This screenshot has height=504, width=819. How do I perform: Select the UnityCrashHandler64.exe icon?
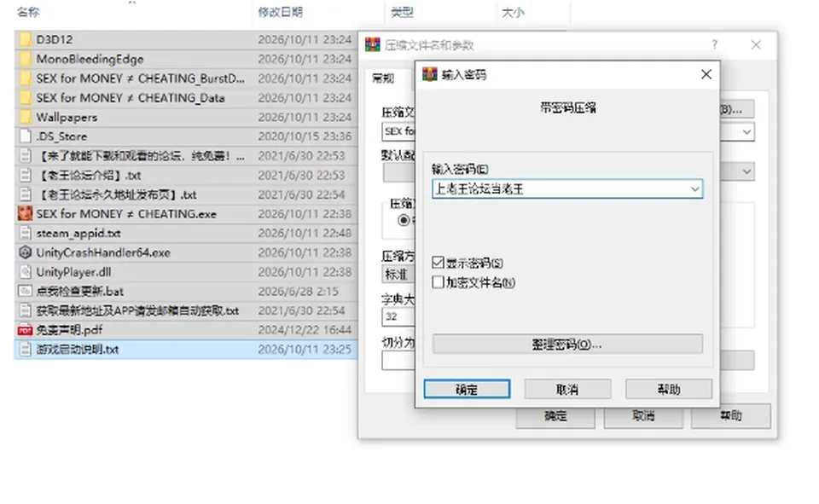tap(25, 252)
